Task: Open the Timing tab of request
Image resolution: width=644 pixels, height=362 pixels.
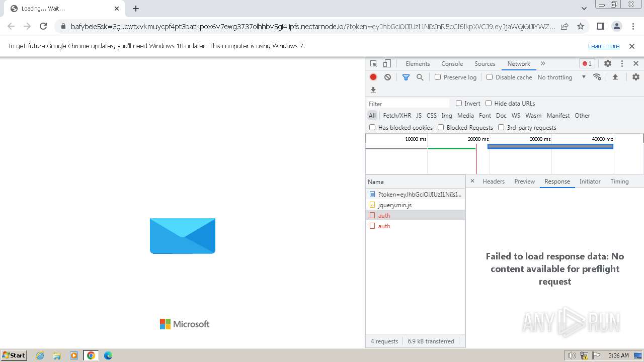Action: coord(619,182)
